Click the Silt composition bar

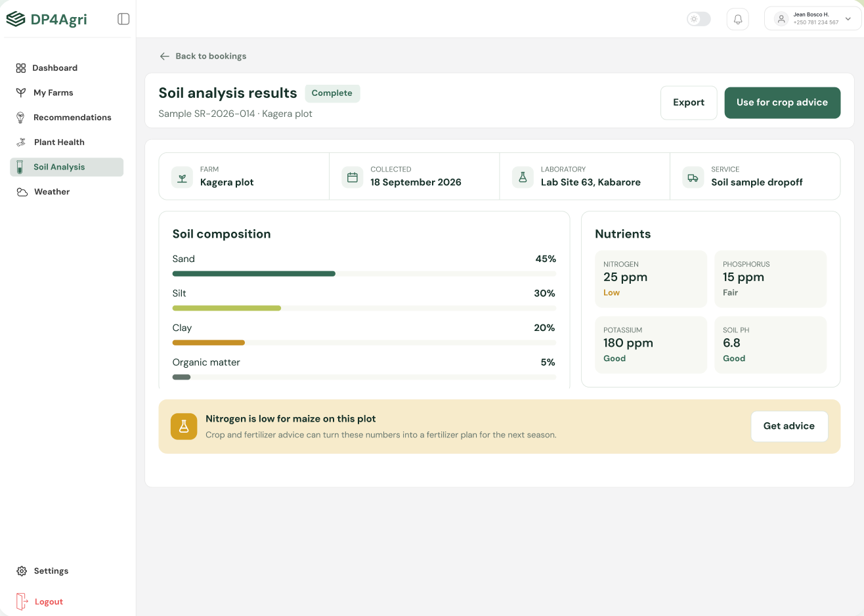pos(364,308)
